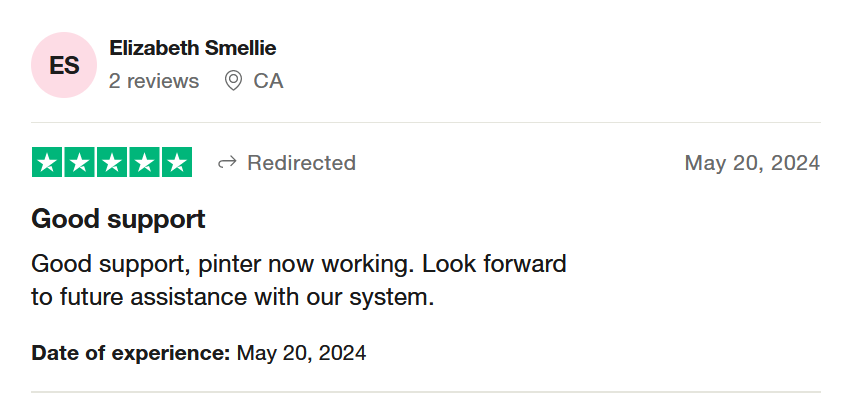The height and width of the screenshot is (394, 853).
Task: Click the fifth green rating star
Action: point(177,162)
